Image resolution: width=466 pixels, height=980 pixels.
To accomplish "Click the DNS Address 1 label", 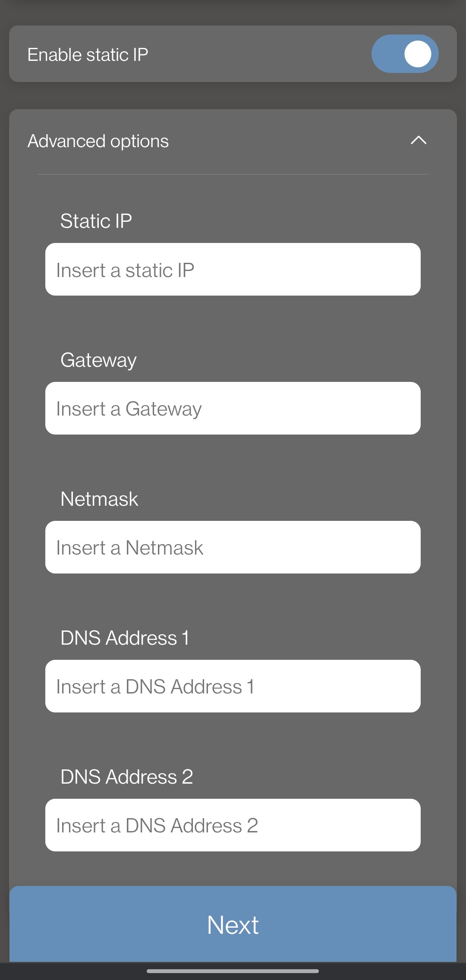I will click(125, 638).
